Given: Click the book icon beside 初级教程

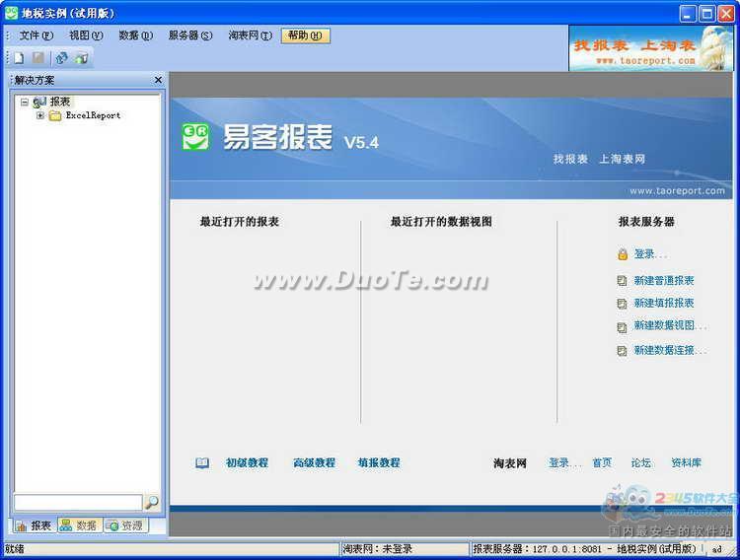Looking at the screenshot, I should [202, 462].
